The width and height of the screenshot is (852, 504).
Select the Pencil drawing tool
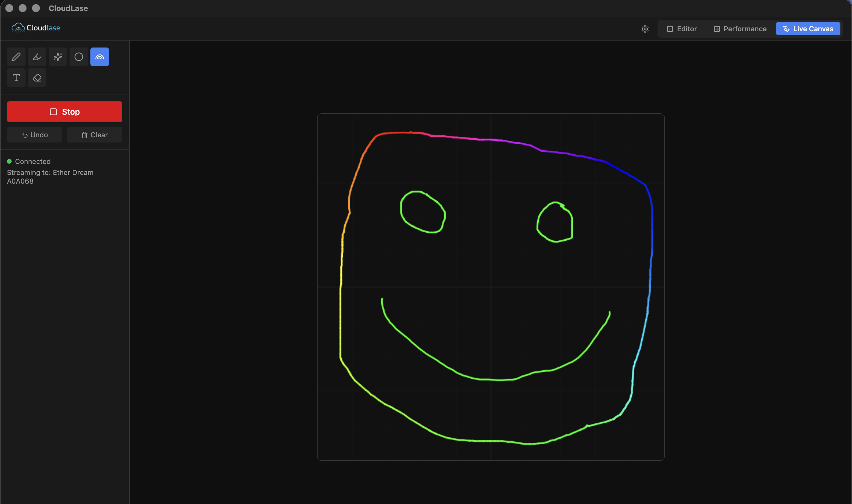click(16, 57)
